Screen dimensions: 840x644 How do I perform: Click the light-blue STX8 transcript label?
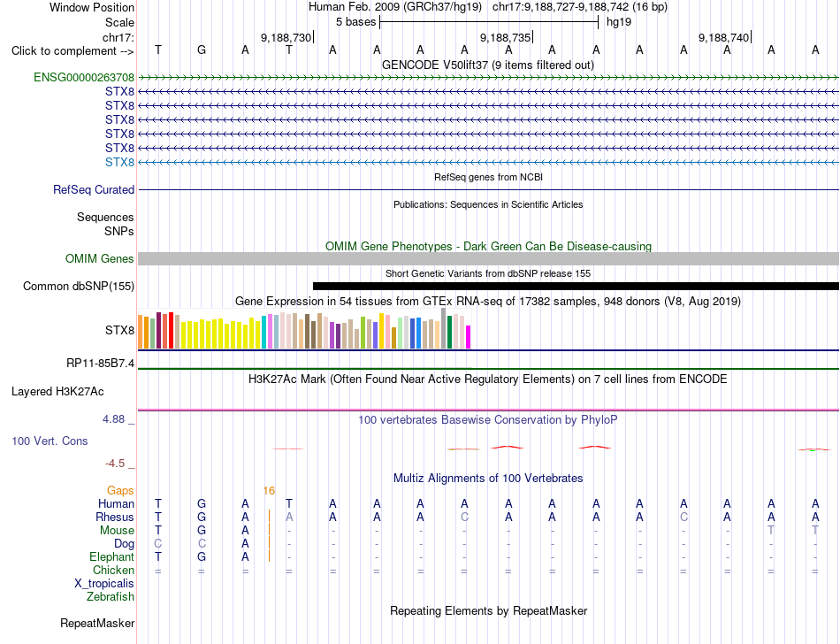(x=119, y=162)
